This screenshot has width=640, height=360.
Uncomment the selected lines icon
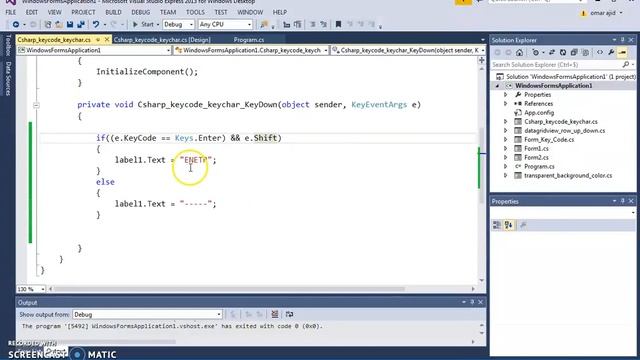(x=324, y=24)
